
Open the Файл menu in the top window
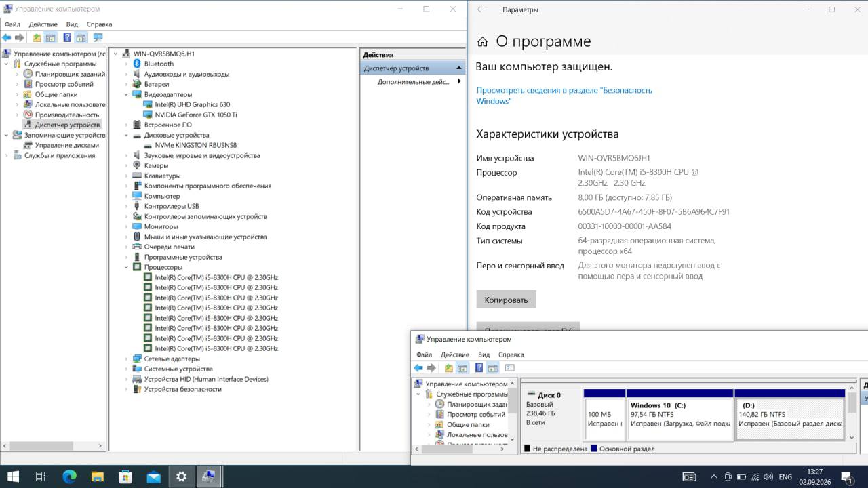[12, 24]
